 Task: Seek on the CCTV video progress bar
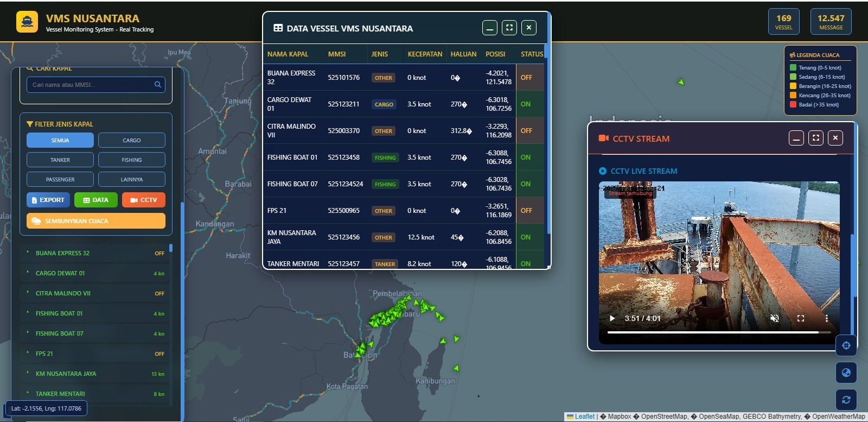point(719,332)
